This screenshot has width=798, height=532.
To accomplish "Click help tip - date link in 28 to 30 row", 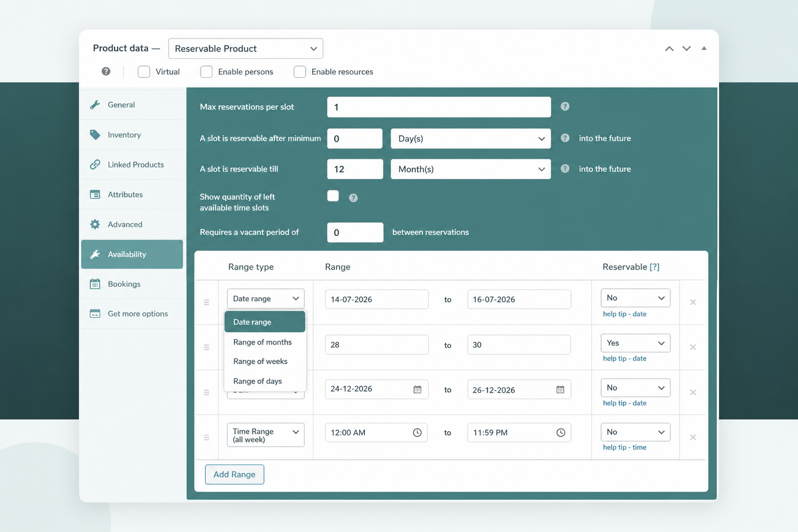I will (x=624, y=358).
